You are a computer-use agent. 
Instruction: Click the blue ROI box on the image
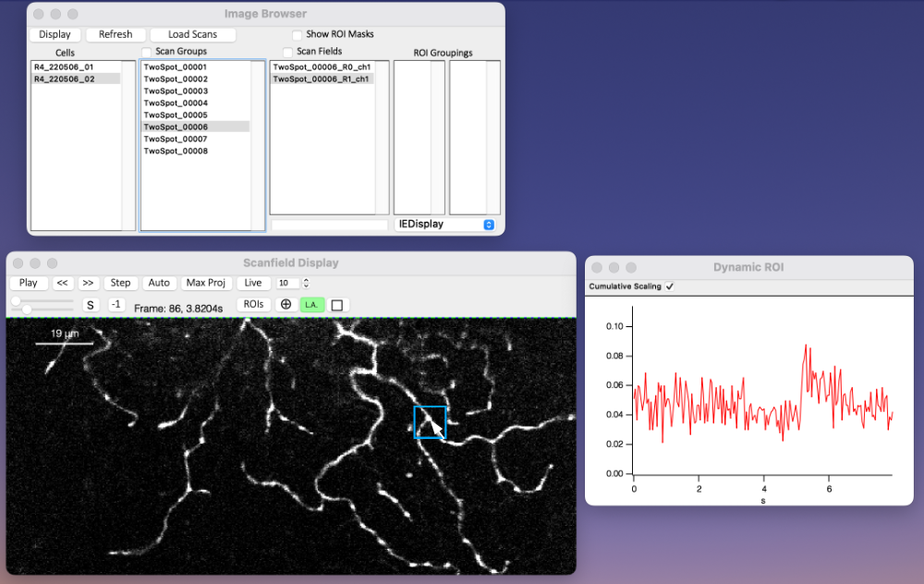430,422
